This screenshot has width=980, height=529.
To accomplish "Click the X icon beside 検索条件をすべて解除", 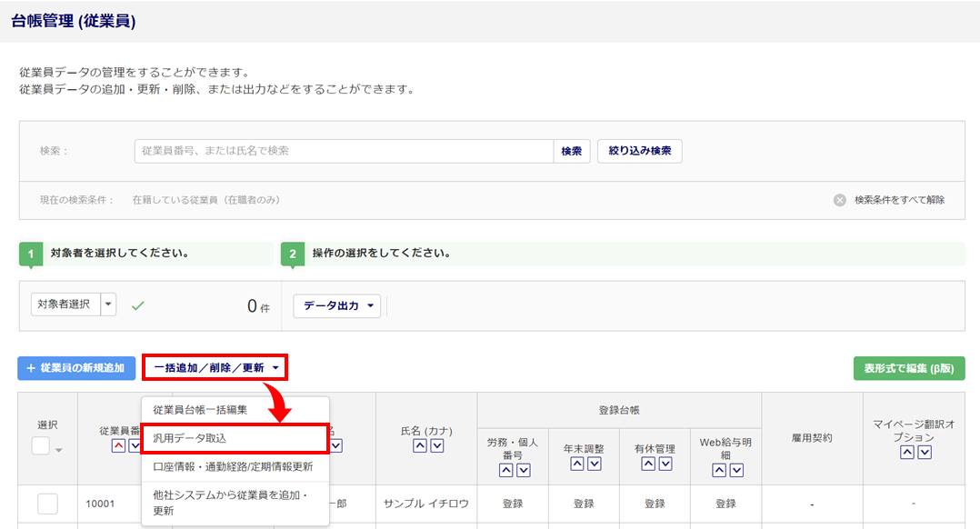I will [x=840, y=200].
